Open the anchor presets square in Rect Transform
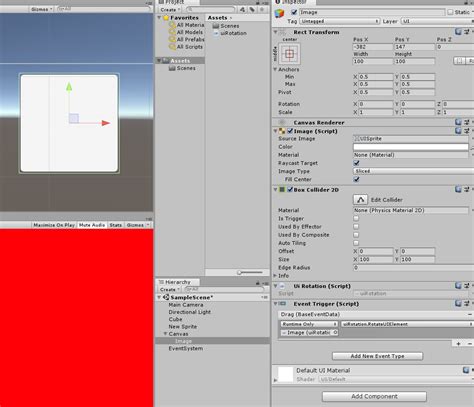474x407 pixels. 289,54
